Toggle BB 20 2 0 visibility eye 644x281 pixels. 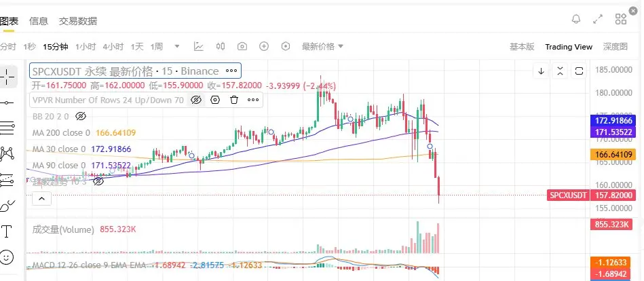[81, 116]
